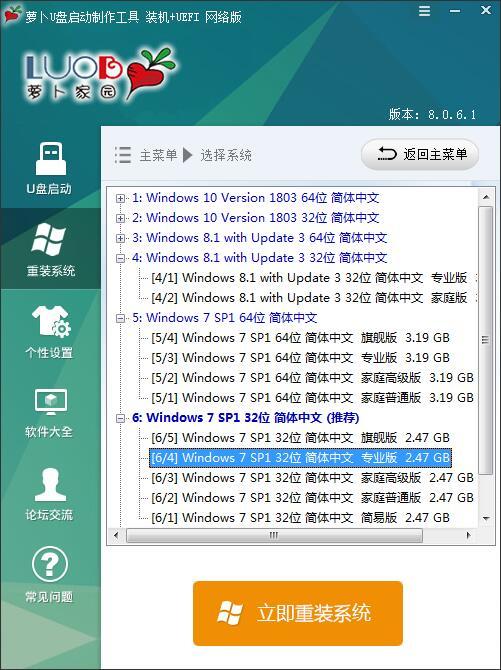Select [6/1] Windows 7 32位 简易版
Viewport: 501px width, 670px height.
300,518
